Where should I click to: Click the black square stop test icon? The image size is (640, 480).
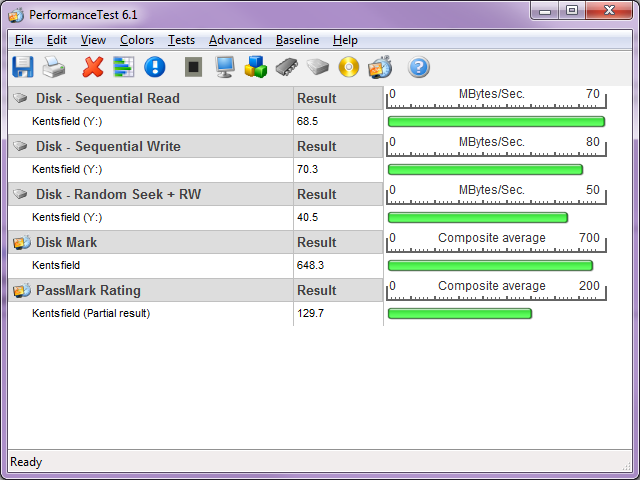point(193,67)
